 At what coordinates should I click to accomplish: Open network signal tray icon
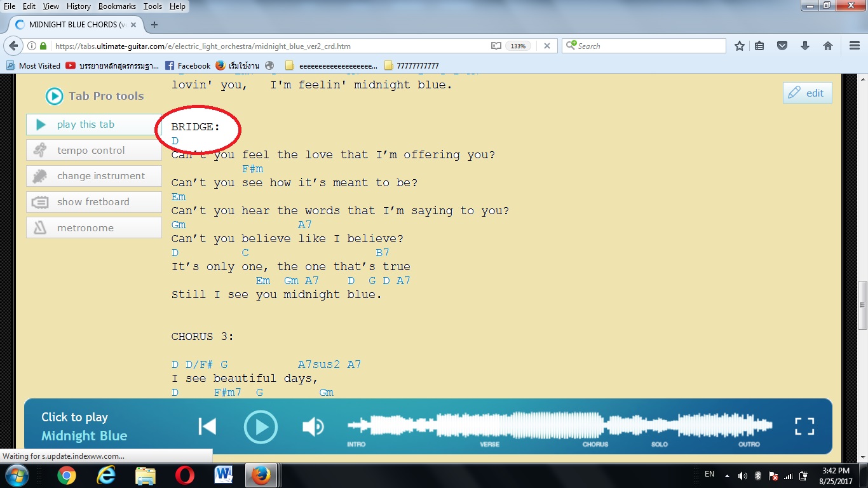(789, 475)
